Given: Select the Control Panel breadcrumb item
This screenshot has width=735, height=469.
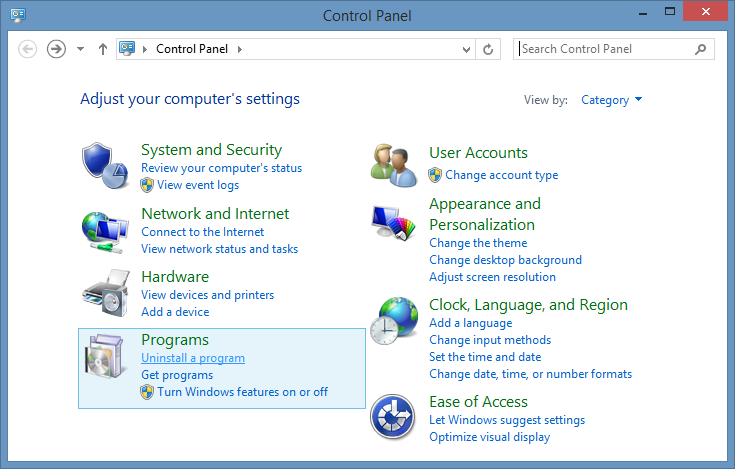Looking at the screenshot, I should pyautogui.click(x=192, y=49).
